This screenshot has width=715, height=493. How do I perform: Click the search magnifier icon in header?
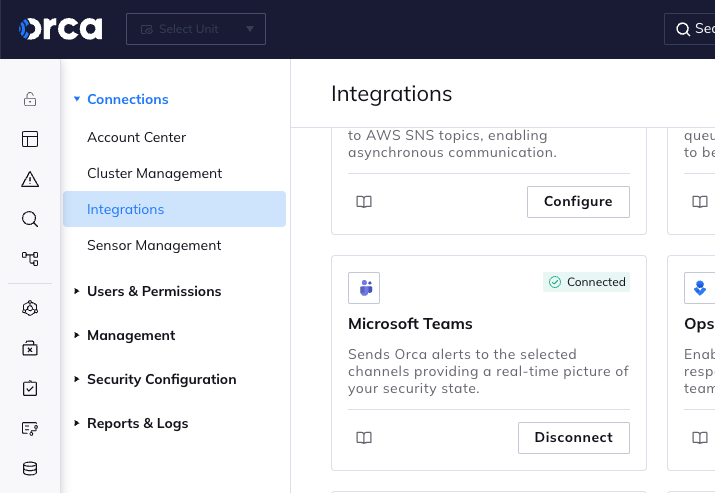(x=683, y=29)
